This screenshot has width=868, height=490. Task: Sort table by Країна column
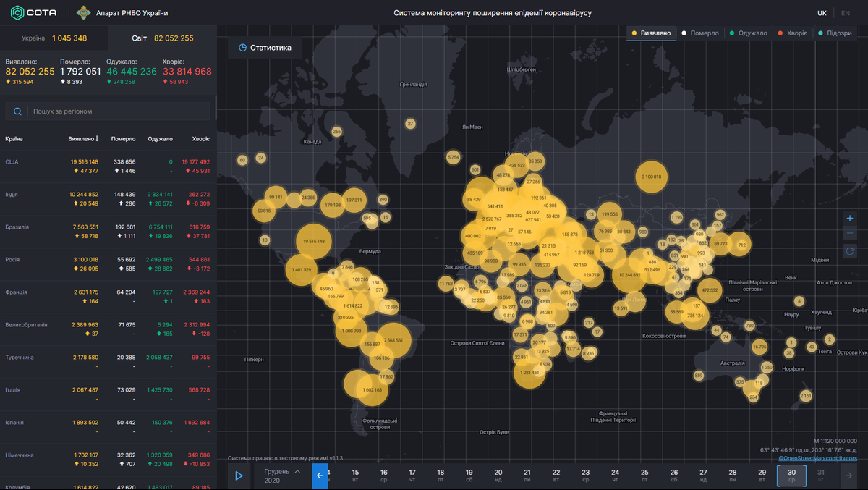14,138
